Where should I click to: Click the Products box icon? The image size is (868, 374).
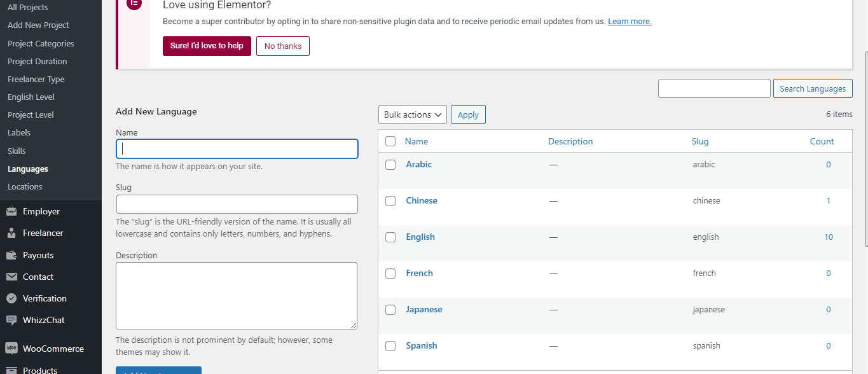point(11,370)
